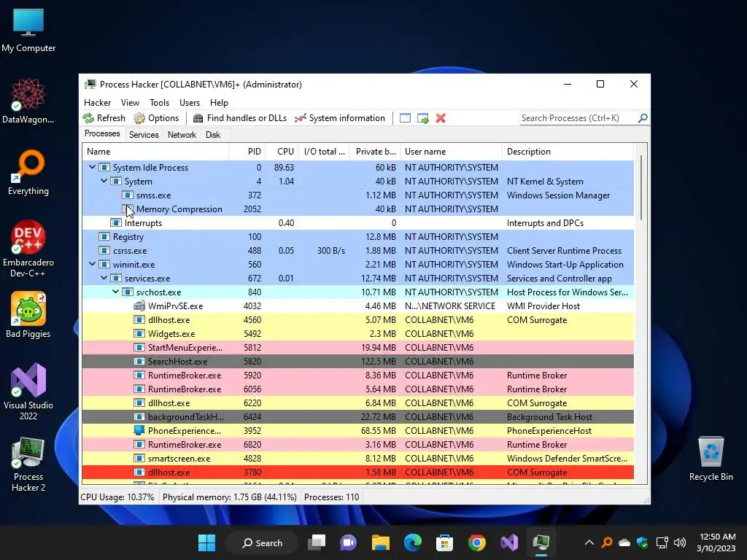
Task: Sort by Private bytes column header
Action: point(374,152)
